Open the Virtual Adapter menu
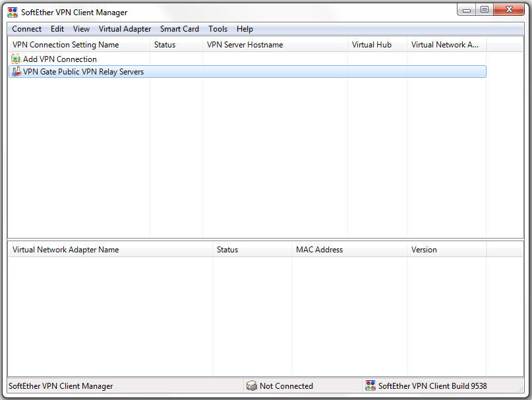The image size is (532, 400). pyautogui.click(x=125, y=29)
